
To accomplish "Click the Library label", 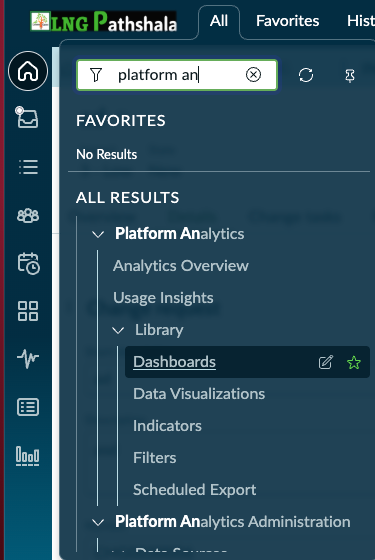I will pyautogui.click(x=159, y=330).
